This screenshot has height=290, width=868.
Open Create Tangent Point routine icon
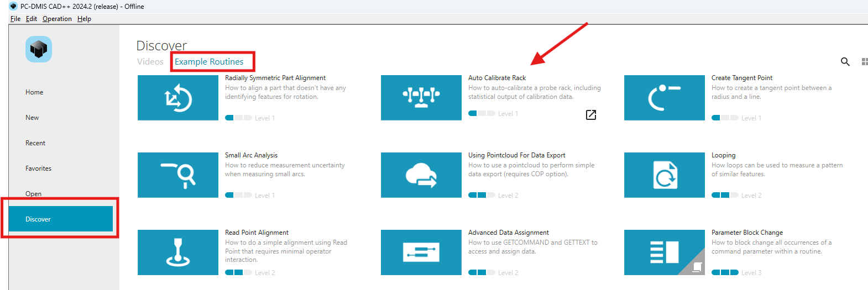tap(665, 98)
